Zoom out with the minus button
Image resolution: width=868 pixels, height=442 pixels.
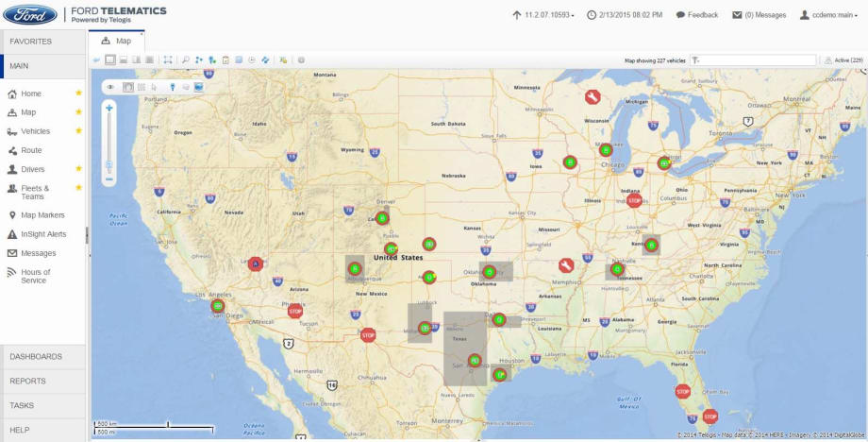pos(109,178)
